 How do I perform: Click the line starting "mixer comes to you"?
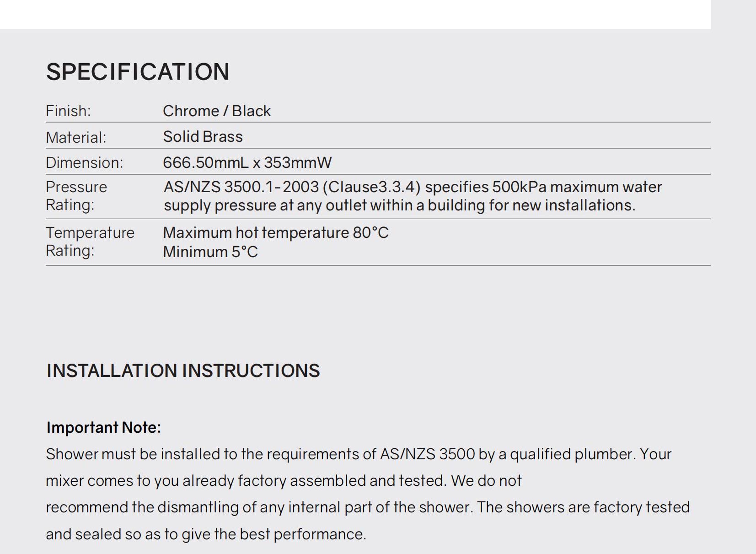click(284, 481)
